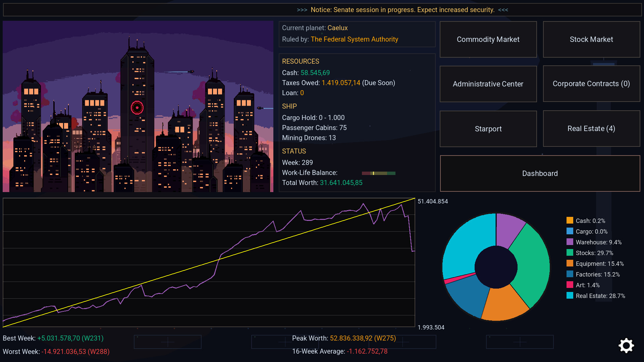Click the Warehouse purple legend swatch
644x362 pixels.
pos(570,242)
